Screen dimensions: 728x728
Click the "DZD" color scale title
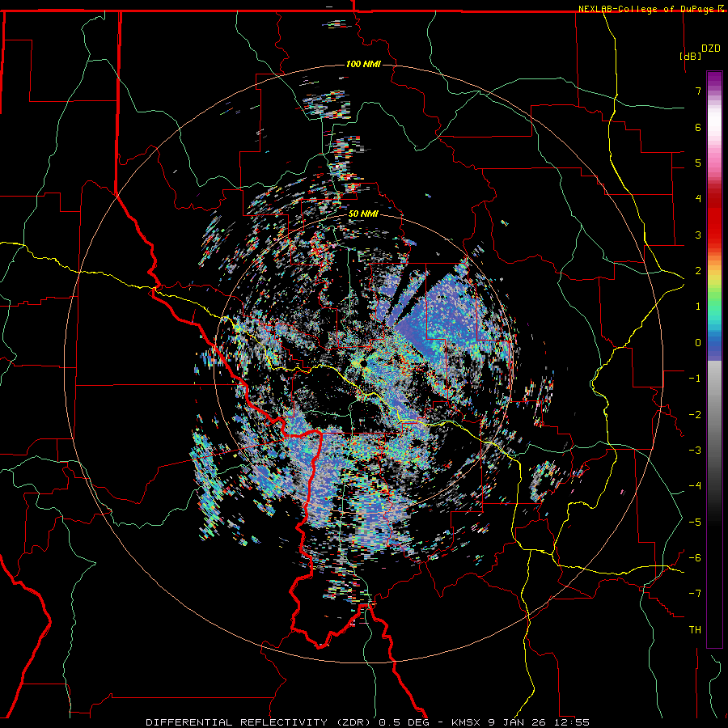[x=711, y=49]
